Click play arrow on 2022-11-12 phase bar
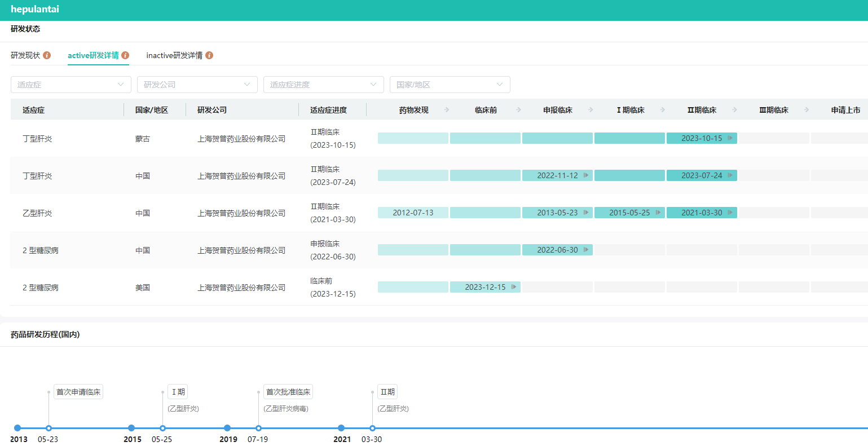This screenshot has width=868, height=446. (x=586, y=175)
